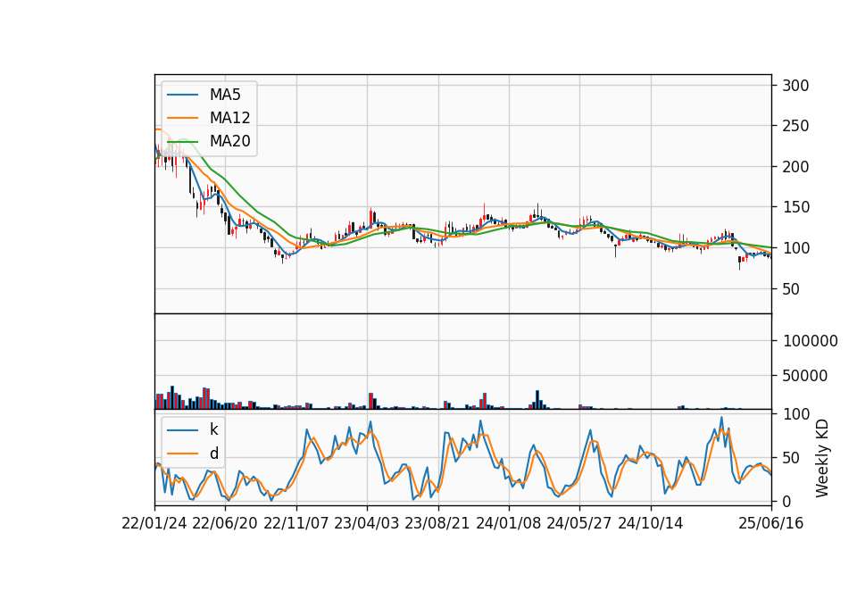857x616 pixels.
Task: Click the 0 tick on the KD axis
Action: 786,501
